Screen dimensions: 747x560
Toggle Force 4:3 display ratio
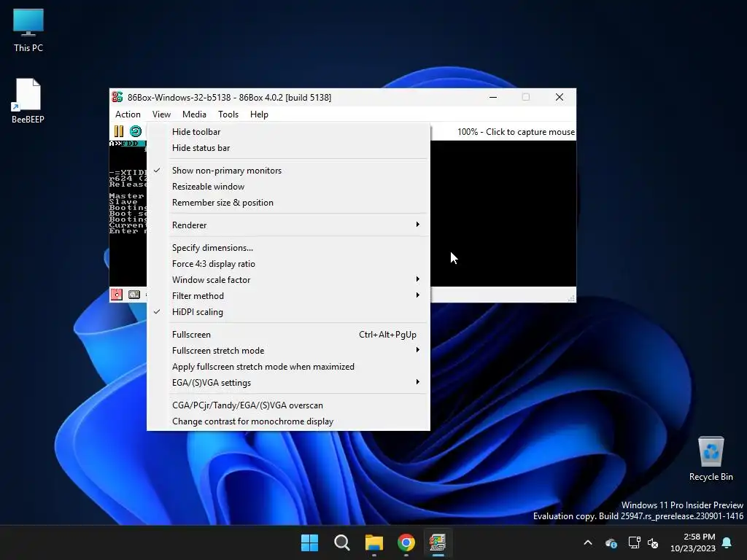pos(288,264)
